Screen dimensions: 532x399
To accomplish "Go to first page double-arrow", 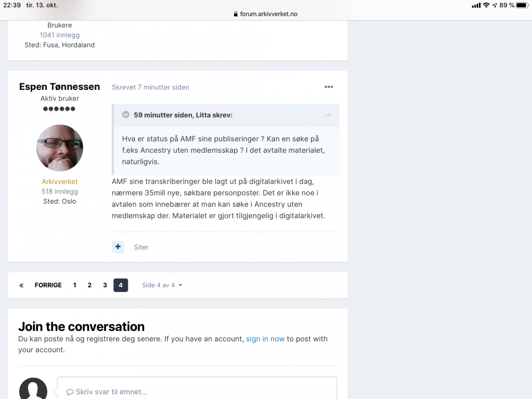I will (x=21, y=285).
